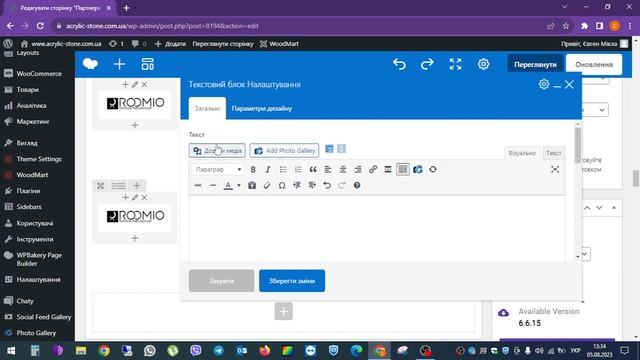Insert a numbered list

(x=298, y=169)
